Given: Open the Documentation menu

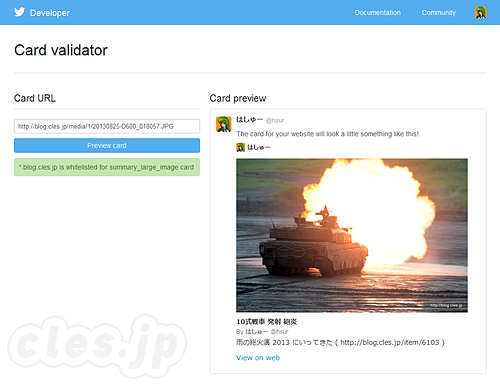Looking at the screenshot, I should pos(378,13).
